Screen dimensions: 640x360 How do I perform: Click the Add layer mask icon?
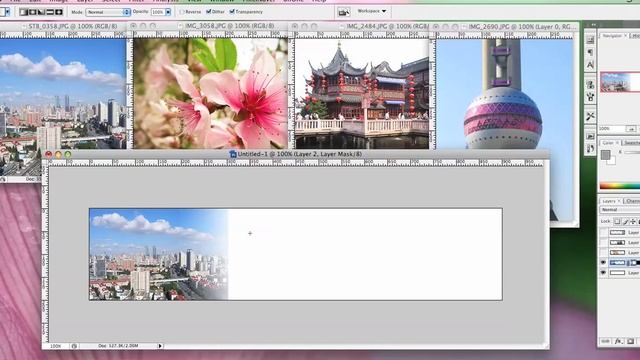[x=631, y=341]
